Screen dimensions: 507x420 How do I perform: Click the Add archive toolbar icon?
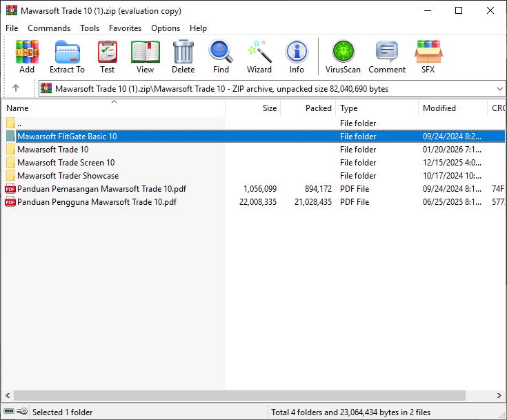pyautogui.click(x=27, y=57)
